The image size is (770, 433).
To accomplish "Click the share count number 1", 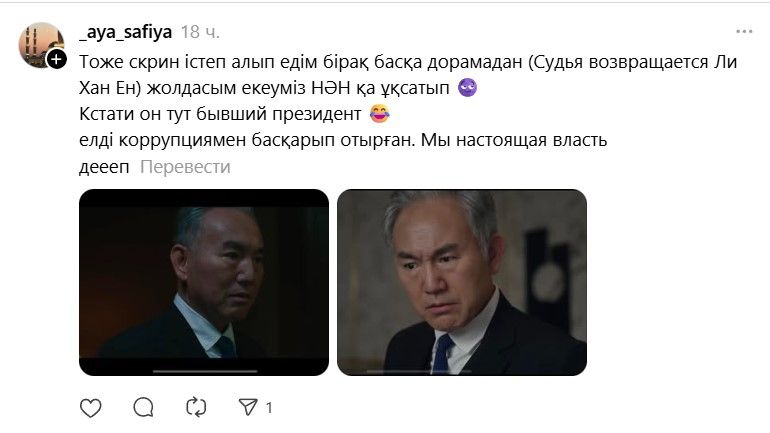I will [x=269, y=407].
